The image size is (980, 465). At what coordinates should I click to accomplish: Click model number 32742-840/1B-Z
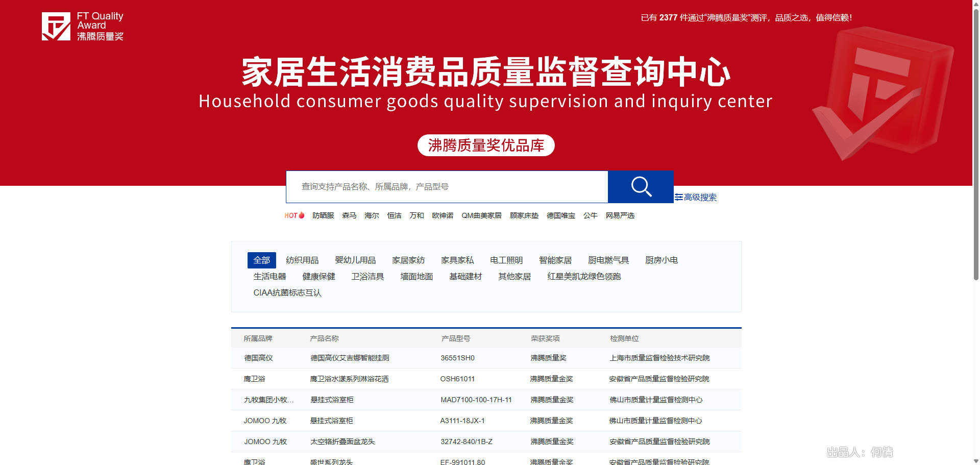[x=467, y=442]
